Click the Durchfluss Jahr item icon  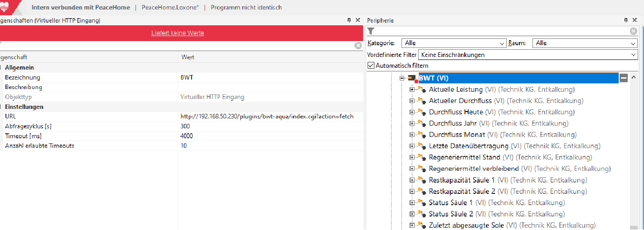click(x=422, y=123)
